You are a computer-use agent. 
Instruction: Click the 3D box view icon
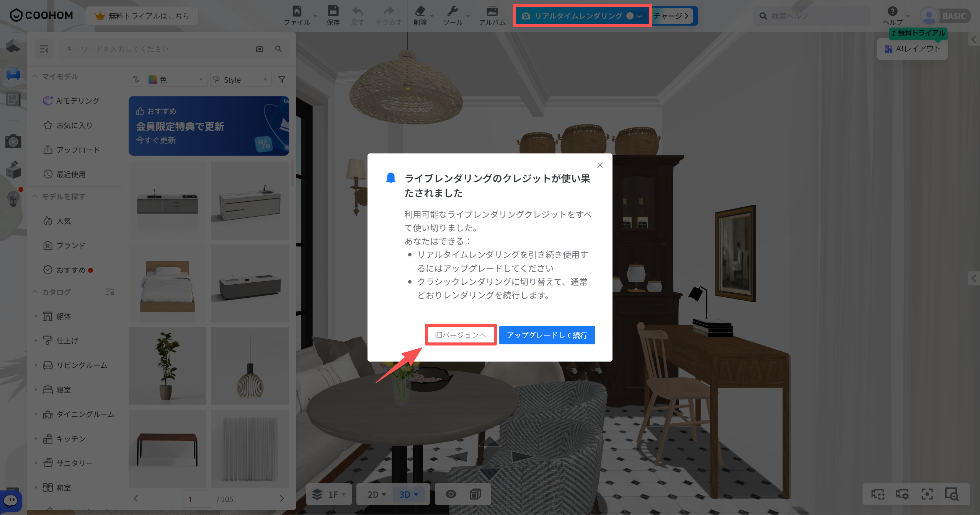[x=475, y=494]
